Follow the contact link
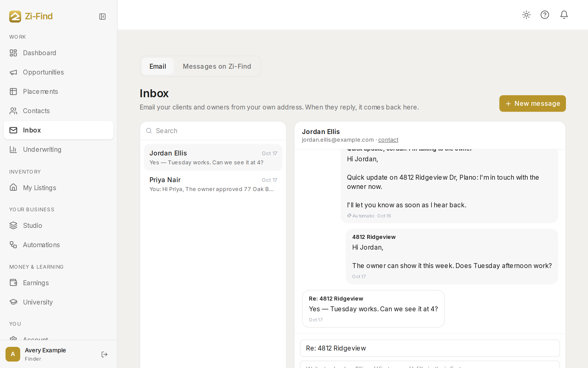Image resolution: width=588 pixels, height=368 pixels. tap(388, 140)
